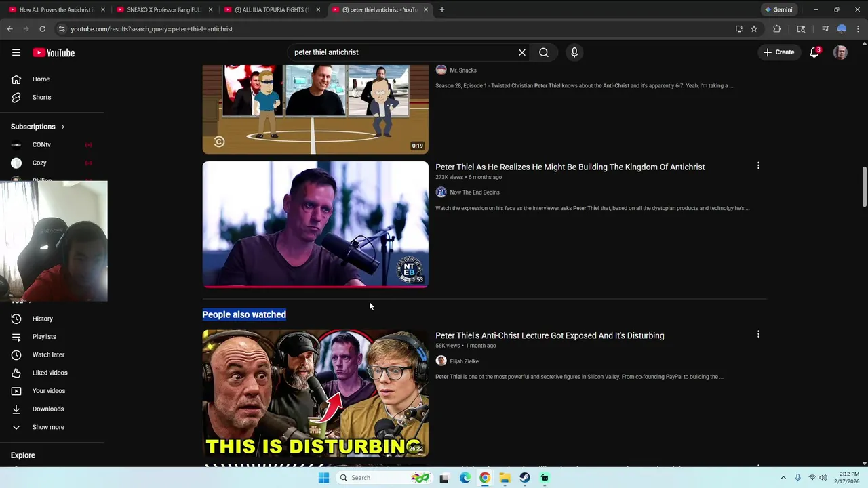The image size is (868, 488).
Task: Open the Chrome profile avatar
Action: click(x=842, y=29)
